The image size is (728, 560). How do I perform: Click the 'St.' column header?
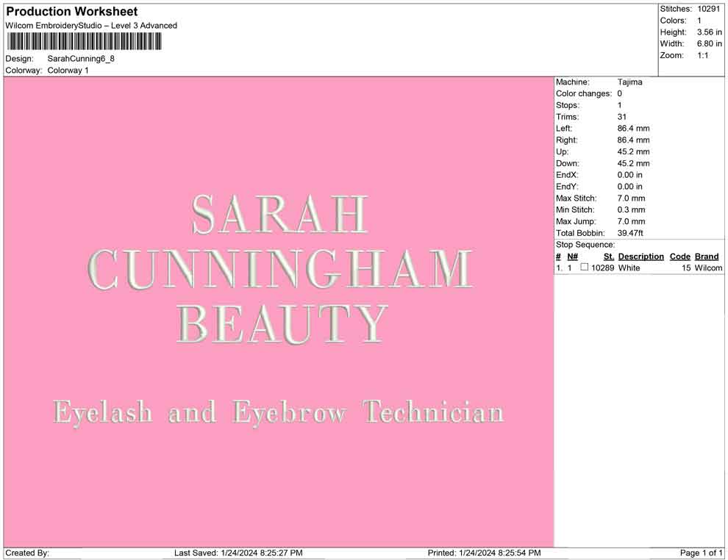click(x=608, y=256)
